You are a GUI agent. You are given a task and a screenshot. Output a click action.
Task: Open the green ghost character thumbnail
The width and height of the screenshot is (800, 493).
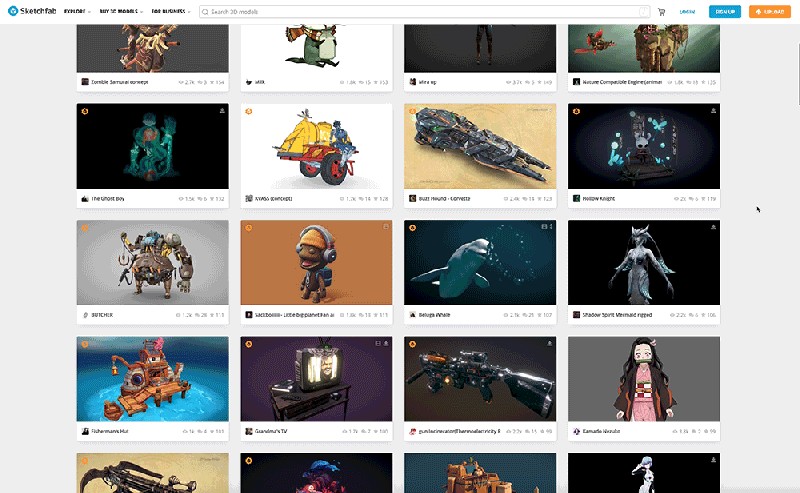pyautogui.click(x=153, y=146)
